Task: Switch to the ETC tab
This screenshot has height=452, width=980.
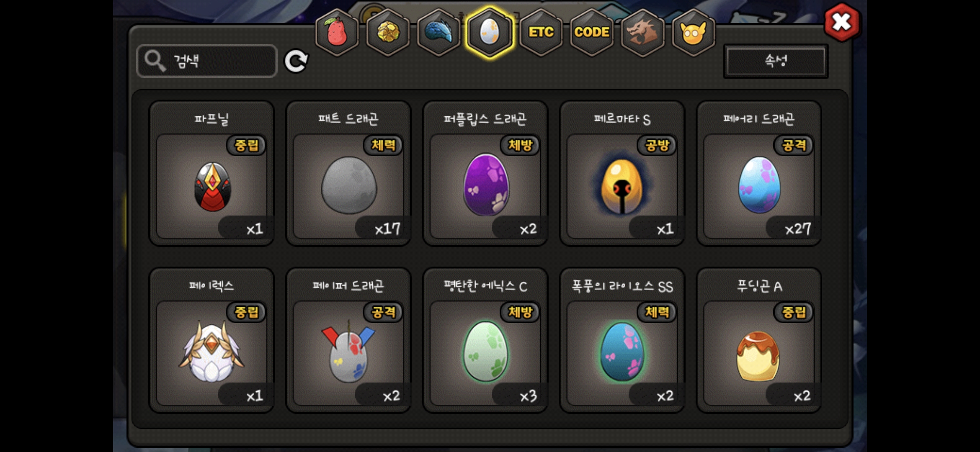Action: (x=541, y=32)
